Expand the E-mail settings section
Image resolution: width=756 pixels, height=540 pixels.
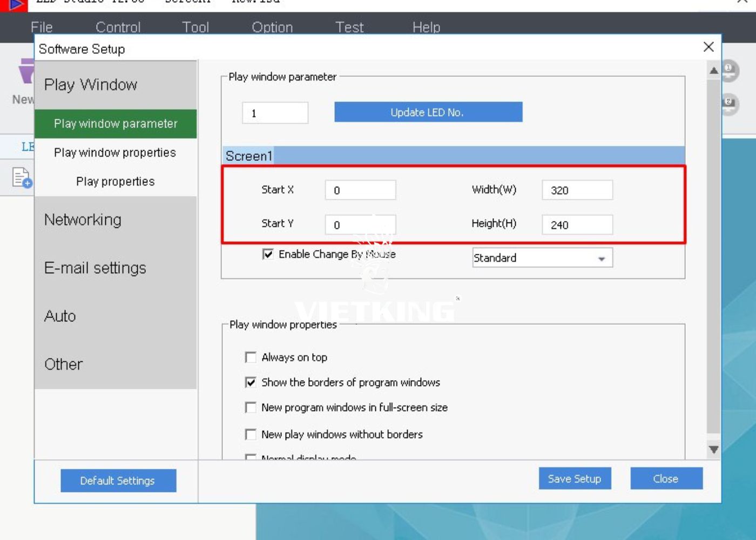coord(95,268)
